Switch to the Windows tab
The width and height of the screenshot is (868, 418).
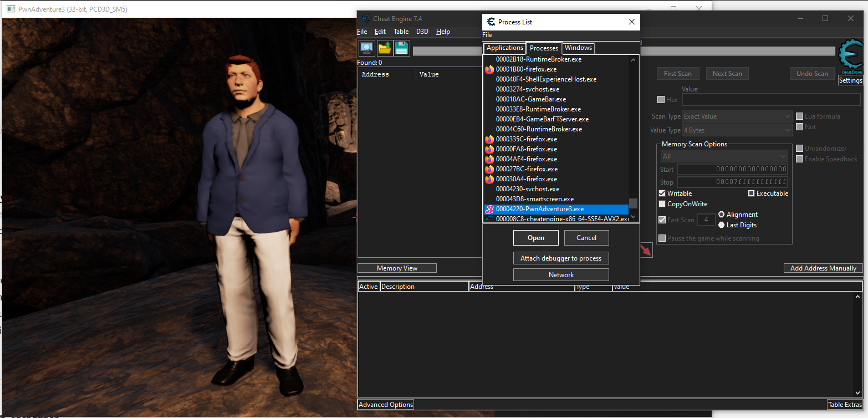click(x=579, y=48)
